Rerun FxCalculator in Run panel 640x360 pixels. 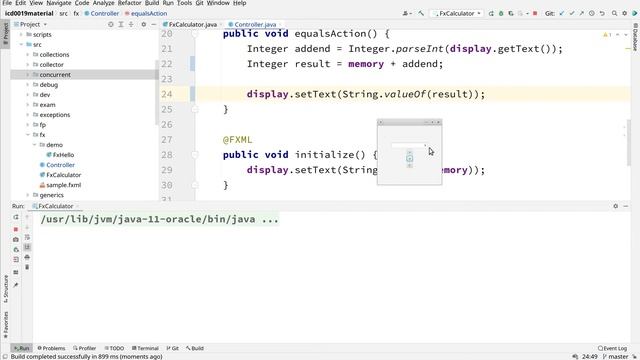16,217
